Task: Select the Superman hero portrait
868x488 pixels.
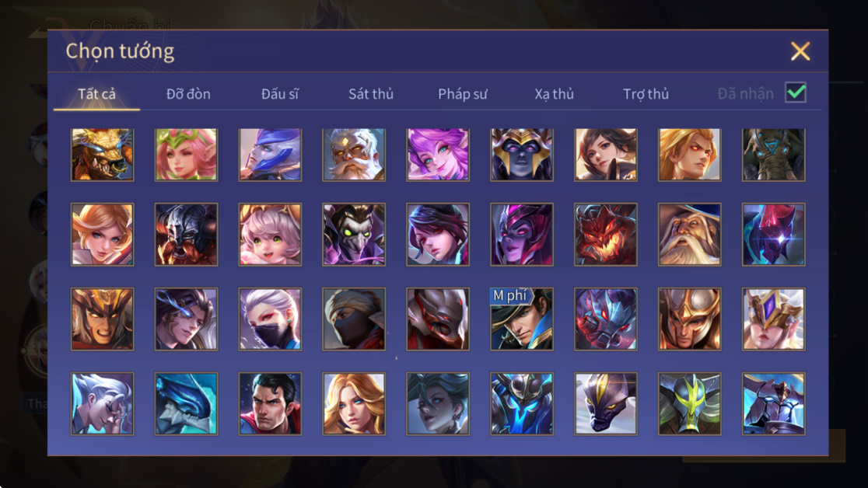Action: click(x=270, y=403)
